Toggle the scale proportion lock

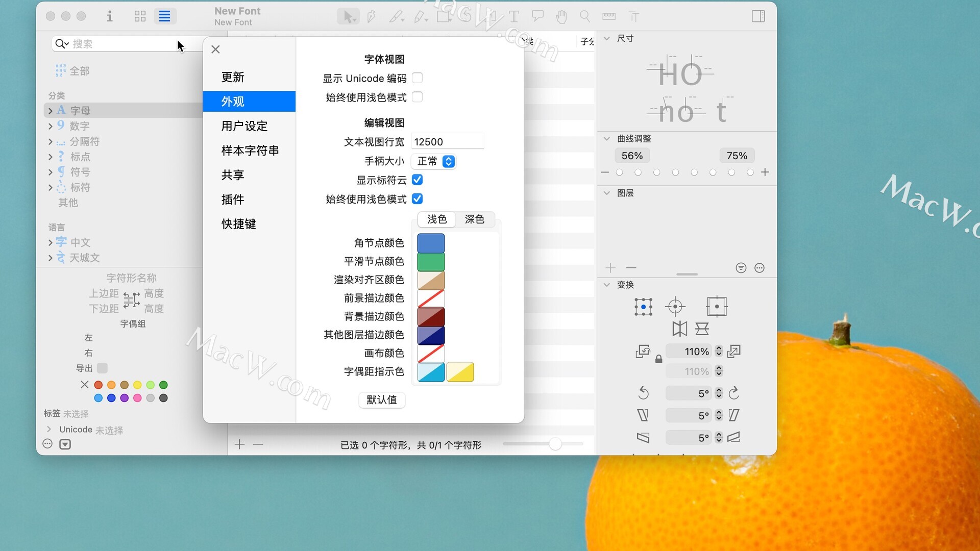(658, 359)
